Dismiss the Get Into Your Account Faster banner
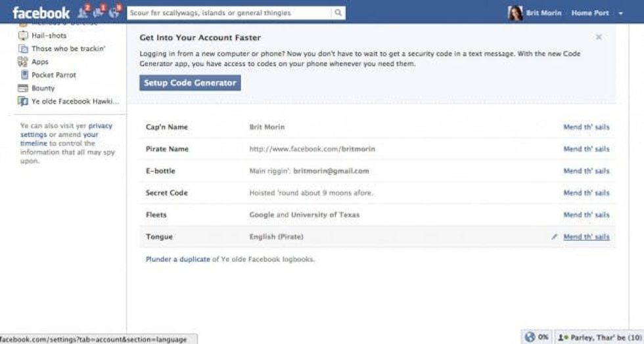Image resolution: width=644 pixels, height=344 pixels. 599,37
